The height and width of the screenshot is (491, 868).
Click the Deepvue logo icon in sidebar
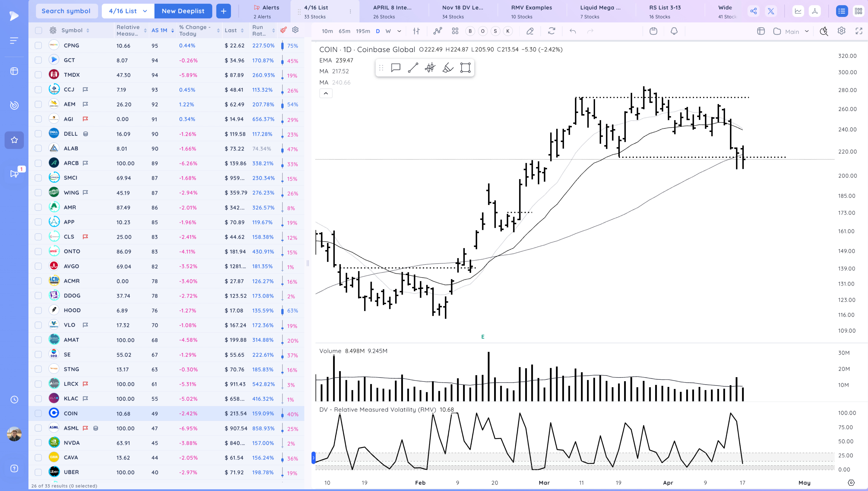[14, 16]
